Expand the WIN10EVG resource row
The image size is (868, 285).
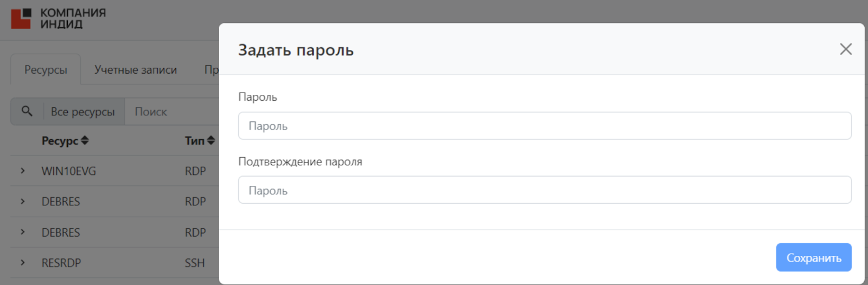pyautogui.click(x=23, y=171)
